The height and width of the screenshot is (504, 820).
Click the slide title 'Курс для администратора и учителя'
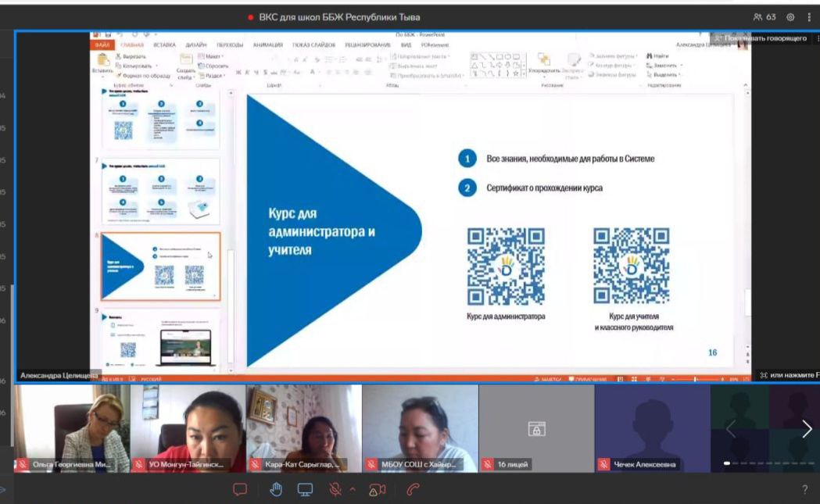point(321,231)
